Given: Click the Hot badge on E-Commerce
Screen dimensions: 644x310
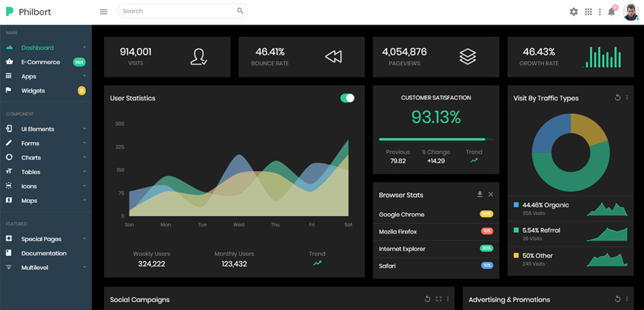Looking at the screenshot, I should tap(80, 62).
